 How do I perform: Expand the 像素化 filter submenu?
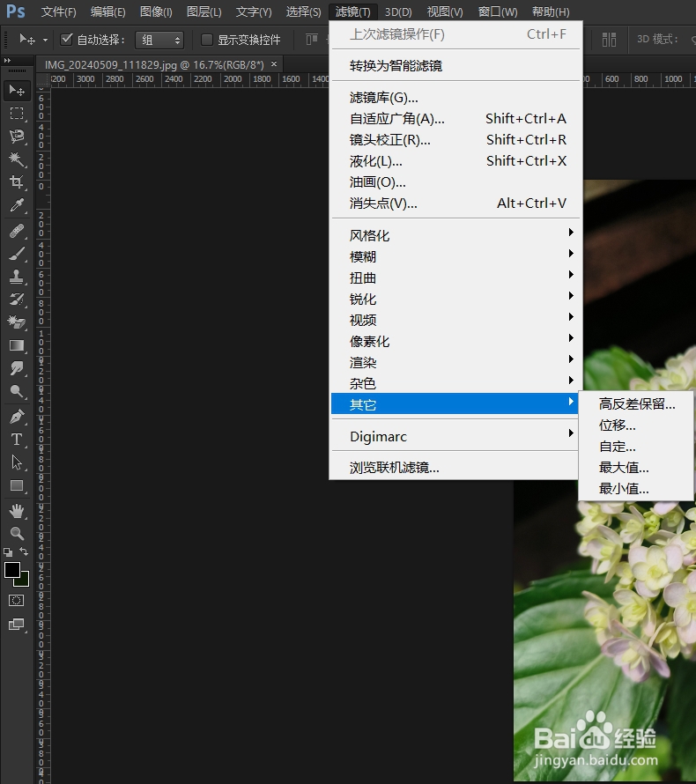point(455,341)
